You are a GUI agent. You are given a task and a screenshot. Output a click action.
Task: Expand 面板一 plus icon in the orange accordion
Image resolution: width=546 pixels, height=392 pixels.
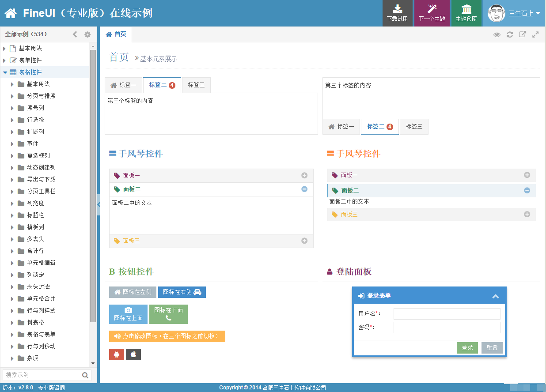pos(527,175)
